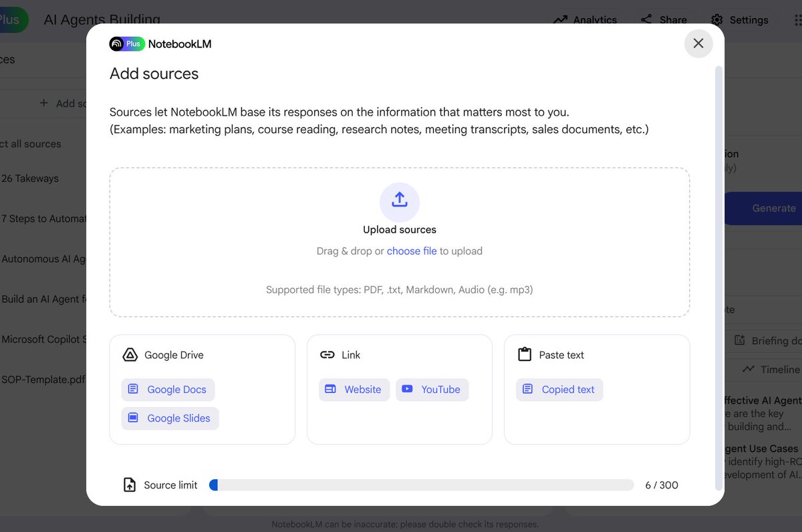Add a Google Docs source

click(x=168, y=390)
